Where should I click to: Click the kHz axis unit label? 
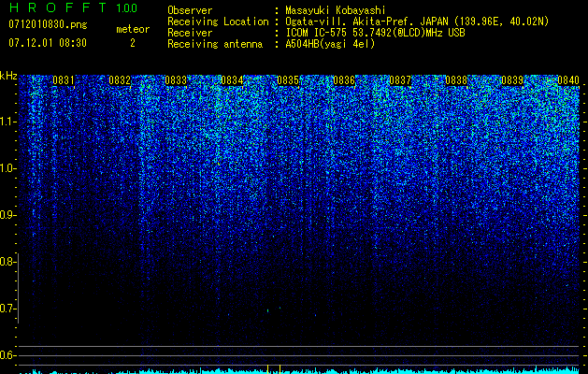pyautogui.click(x=8, y=76)
